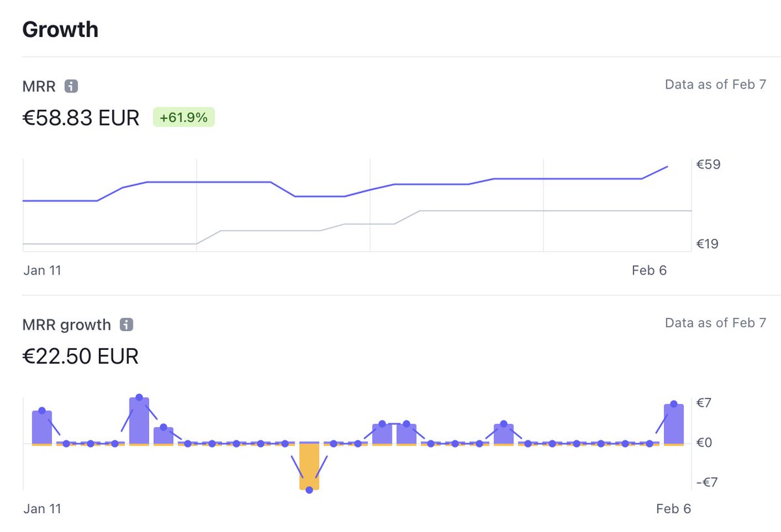
Task: Click the end of the gray comparison MRR line
Action: pyautogui.click(x=691, y=211)
